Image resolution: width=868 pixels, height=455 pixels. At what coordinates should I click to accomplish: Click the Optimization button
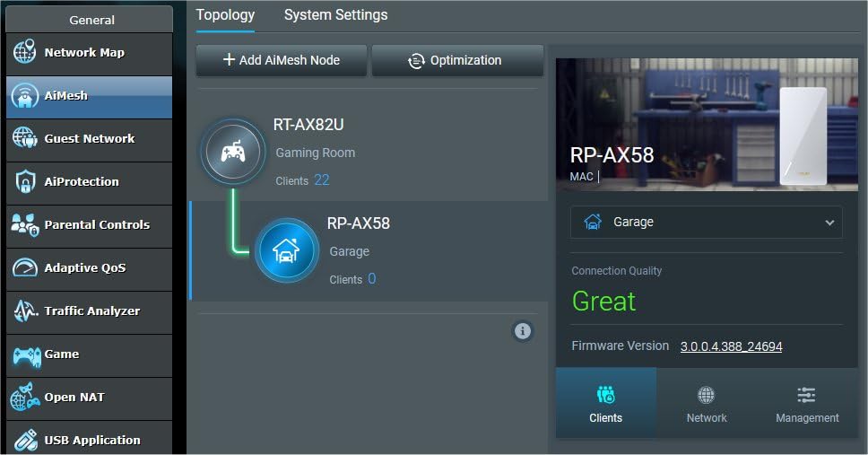point(457,60)
